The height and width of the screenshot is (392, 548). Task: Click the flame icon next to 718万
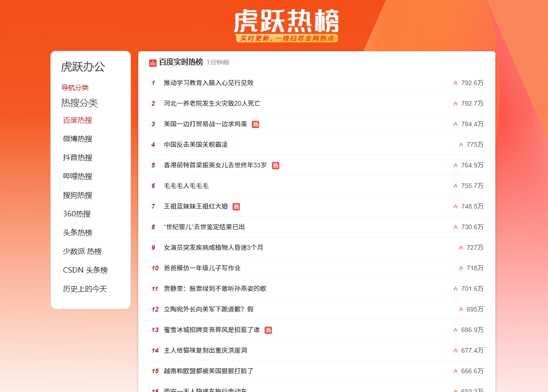(461, 268)
